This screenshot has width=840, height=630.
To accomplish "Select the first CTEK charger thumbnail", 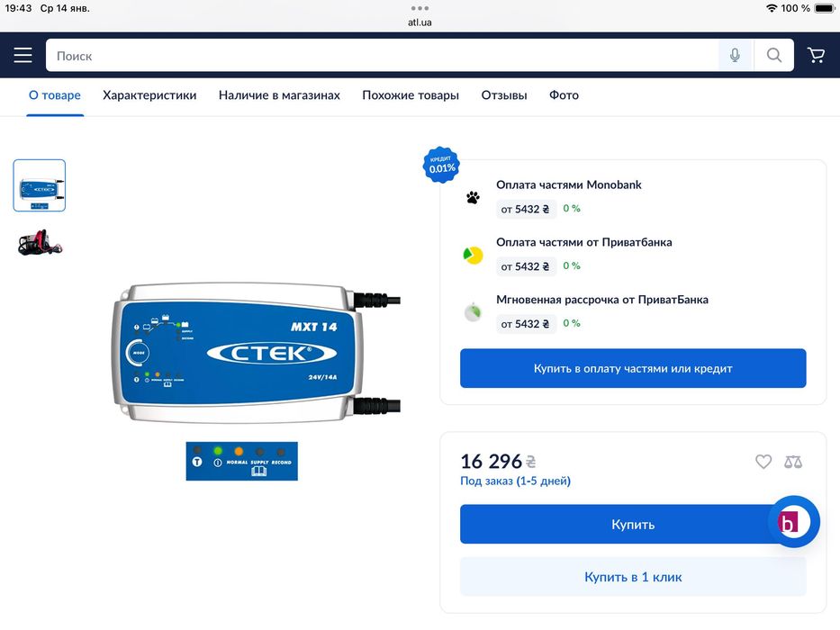I will [x=39, y=185].
